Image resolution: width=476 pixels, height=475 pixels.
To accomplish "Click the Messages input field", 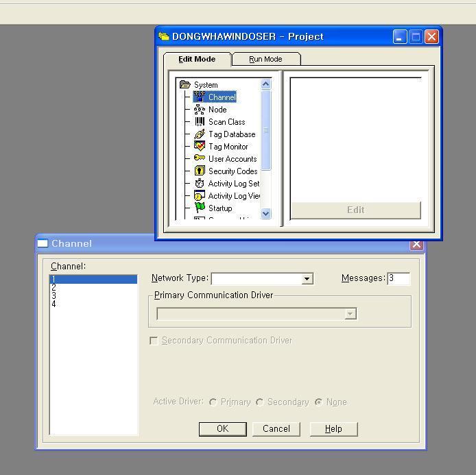I will tap(398, 278).
